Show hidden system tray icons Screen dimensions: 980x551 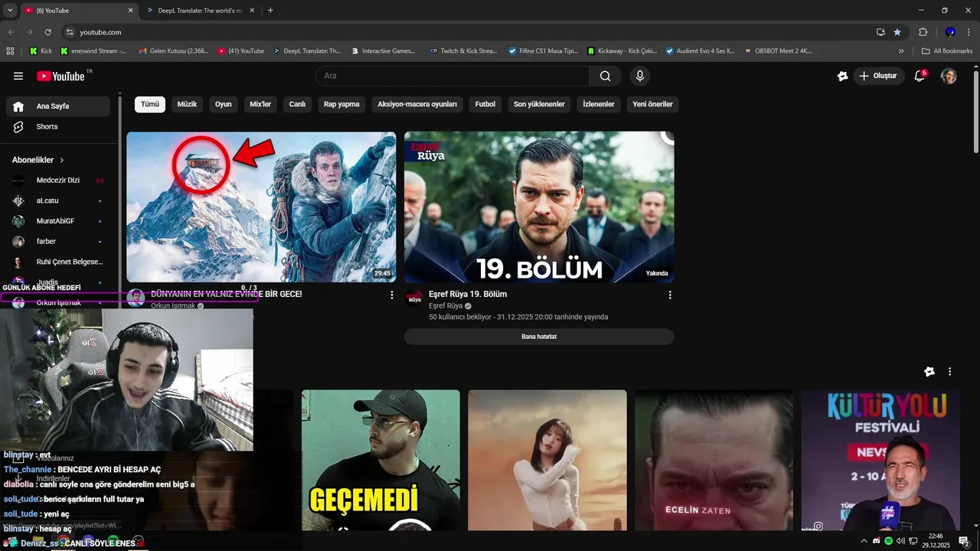point(864,541)
